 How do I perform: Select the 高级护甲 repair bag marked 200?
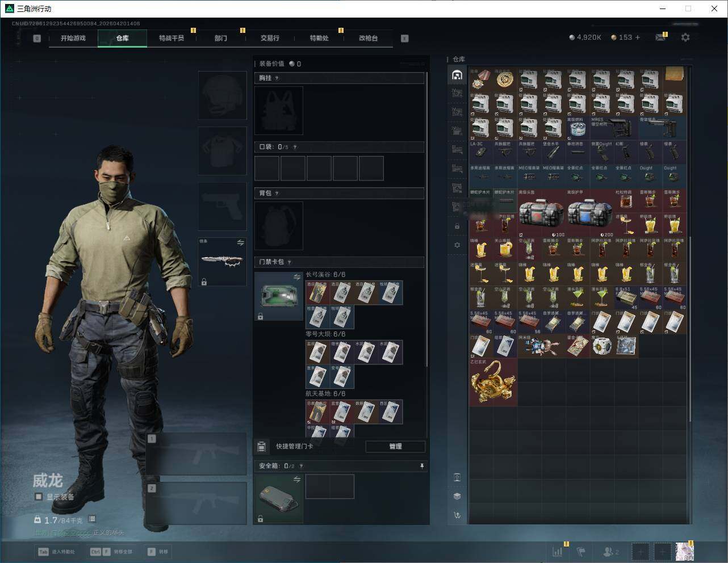click(x=590, y=213)
